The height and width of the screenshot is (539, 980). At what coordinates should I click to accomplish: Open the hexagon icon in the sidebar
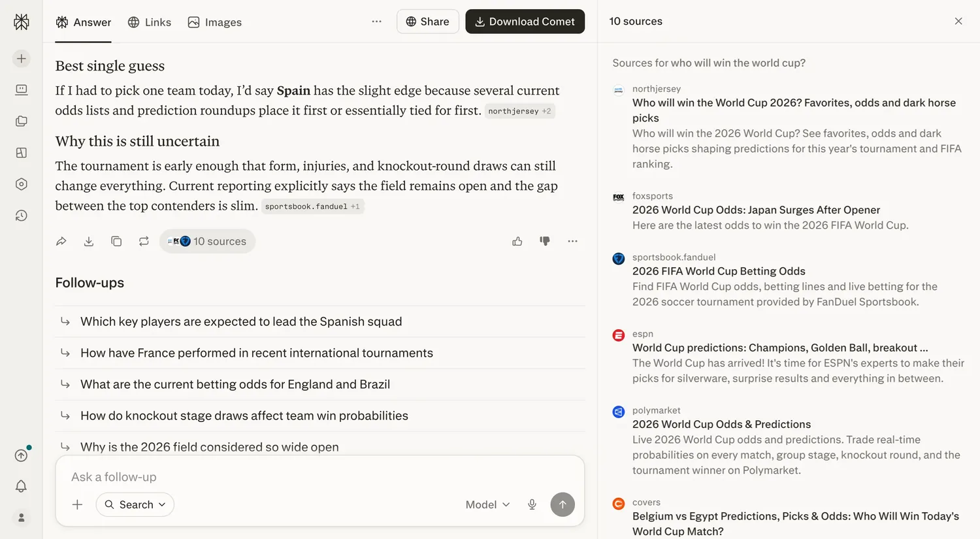pyautogui.click(x=22, y=184)
